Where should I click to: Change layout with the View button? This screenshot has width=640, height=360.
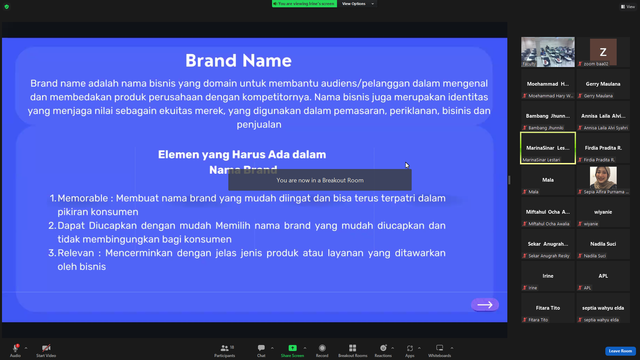click(628, 7)
